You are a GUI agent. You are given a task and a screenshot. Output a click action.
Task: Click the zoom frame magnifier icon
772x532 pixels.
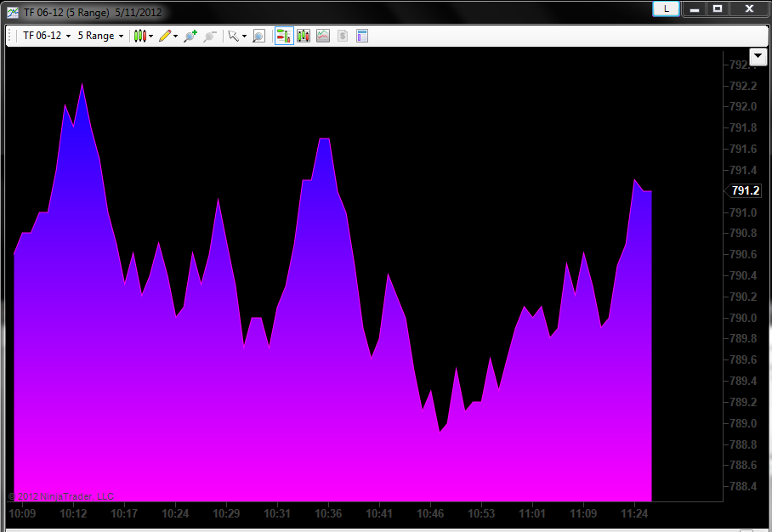[x=259, y=36]
